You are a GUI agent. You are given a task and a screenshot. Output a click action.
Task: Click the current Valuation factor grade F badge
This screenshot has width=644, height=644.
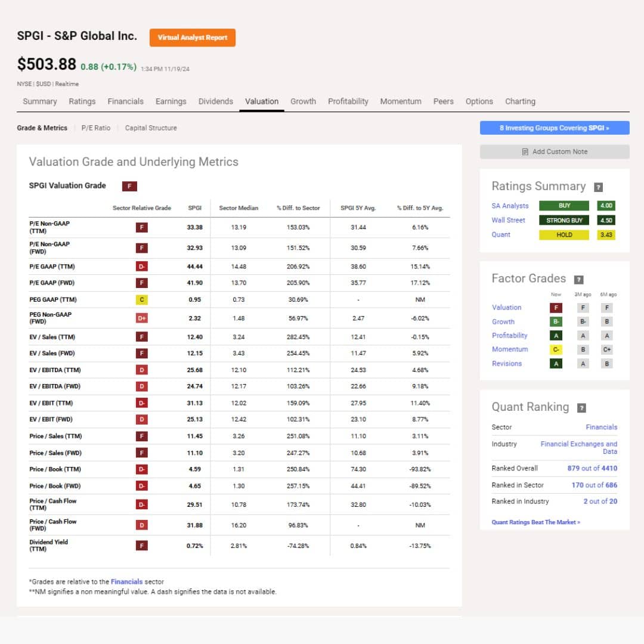pos(556,308)
